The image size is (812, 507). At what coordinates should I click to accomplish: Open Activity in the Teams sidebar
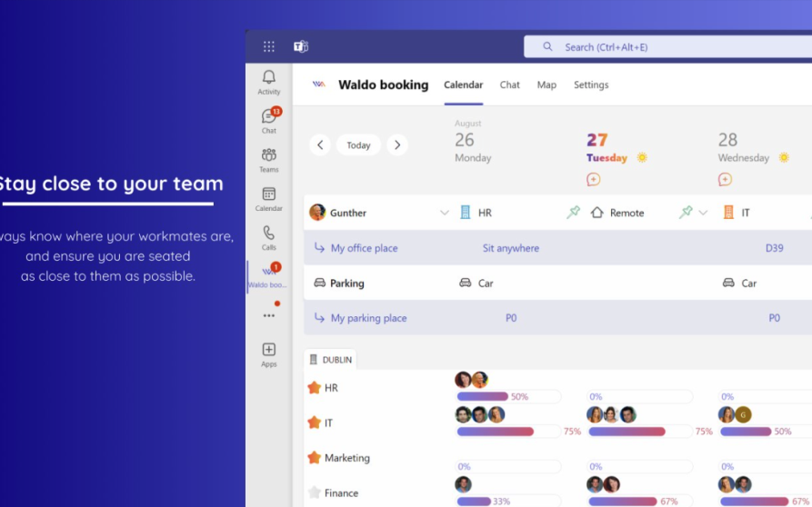pyautogui.click(x=269, y=83)
